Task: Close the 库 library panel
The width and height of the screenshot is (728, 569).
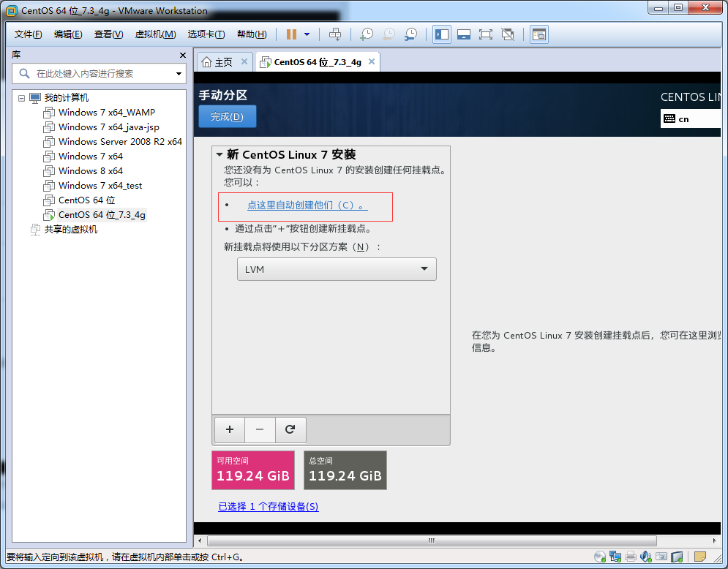Action: pos(182,56)
